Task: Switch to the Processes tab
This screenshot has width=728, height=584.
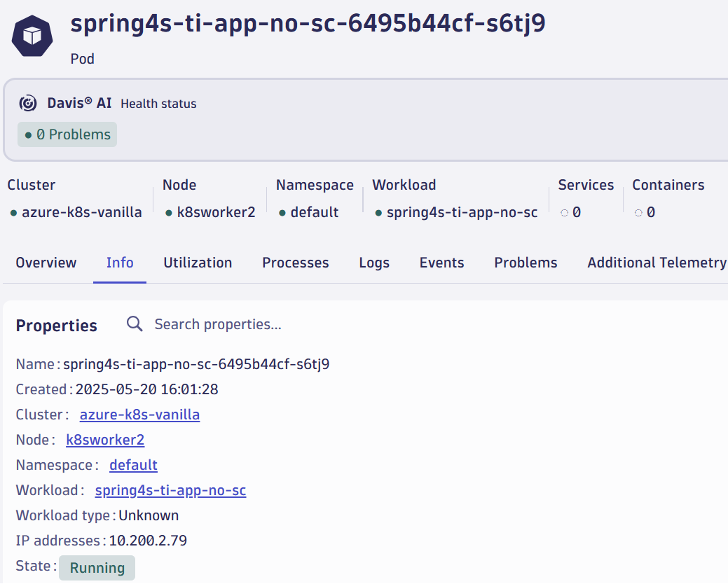Action: (295, 263)
